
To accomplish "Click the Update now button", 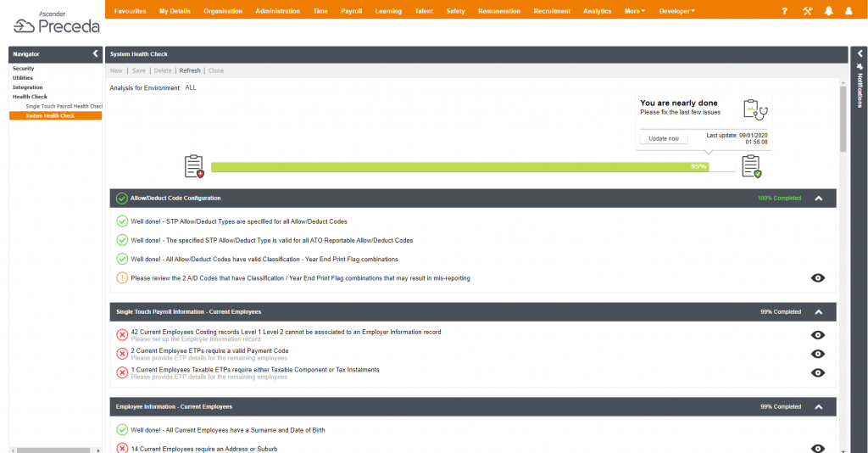I will (664, 138).
